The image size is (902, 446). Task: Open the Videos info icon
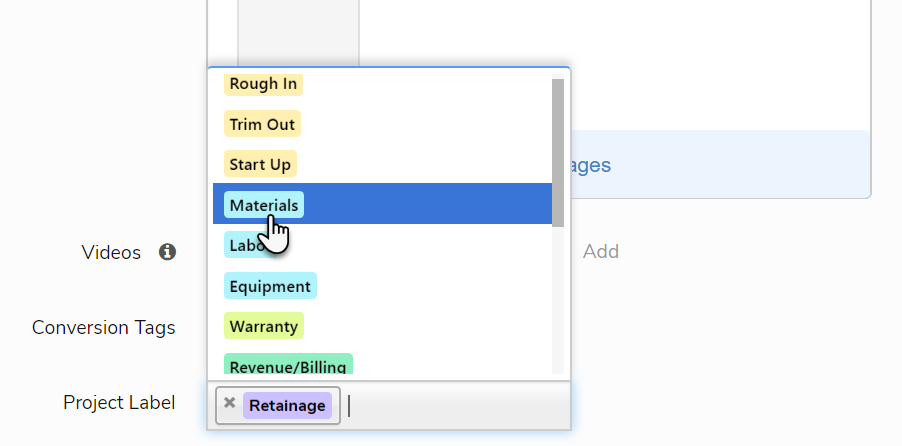[167, 252]
